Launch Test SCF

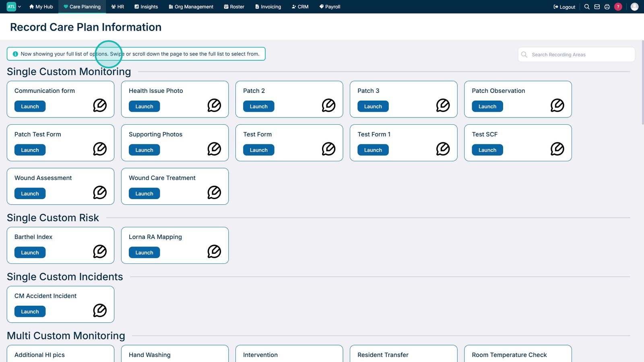click(487, 150)
